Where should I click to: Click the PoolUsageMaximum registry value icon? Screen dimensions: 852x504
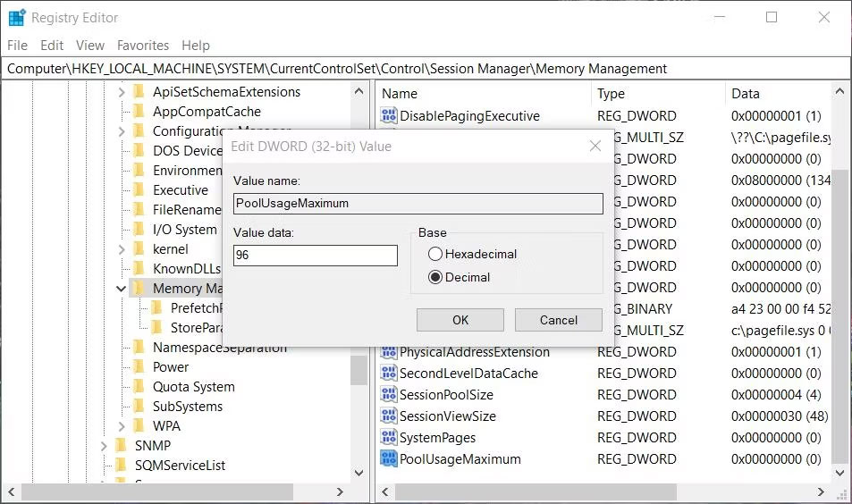pos(388,459)
